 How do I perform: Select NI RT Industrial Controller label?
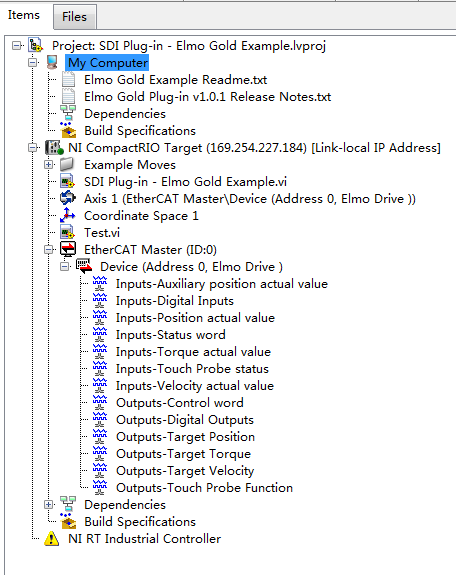pyautogui.click(x=145, y=539)
